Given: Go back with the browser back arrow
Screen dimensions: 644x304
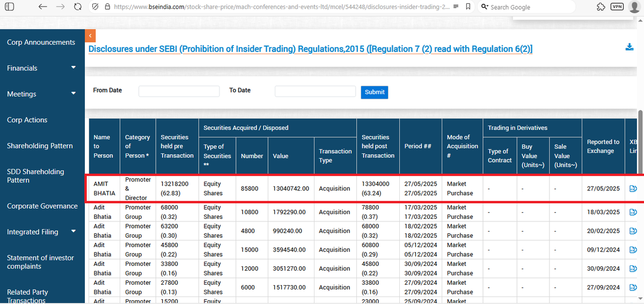Looking at the screenshot, I should (43, 7).
